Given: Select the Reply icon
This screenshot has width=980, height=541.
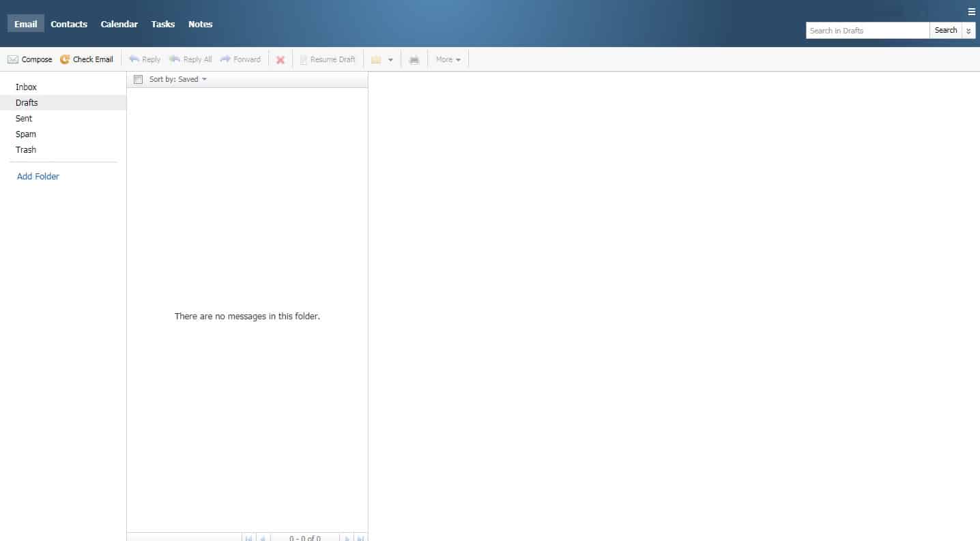Looking at the screenshot, I should (135, 59).
